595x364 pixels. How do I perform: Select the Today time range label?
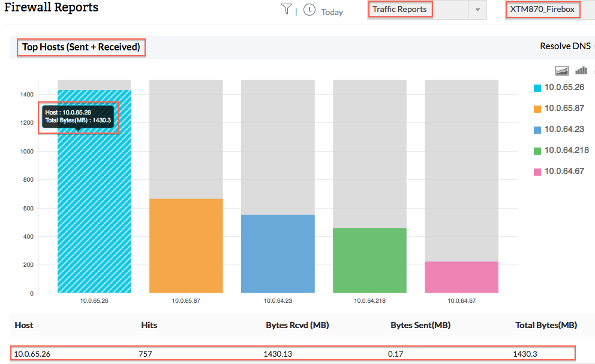coord(332,12)
